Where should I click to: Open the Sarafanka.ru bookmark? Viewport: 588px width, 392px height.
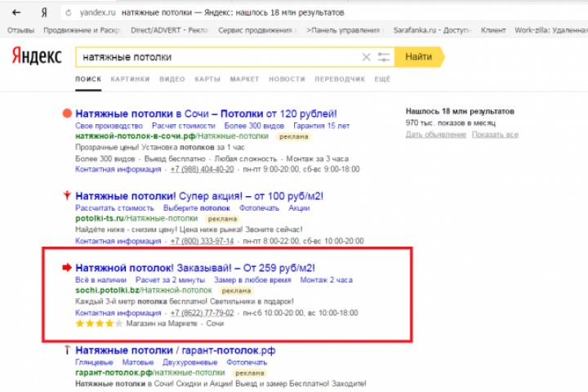tap(432, 30)
